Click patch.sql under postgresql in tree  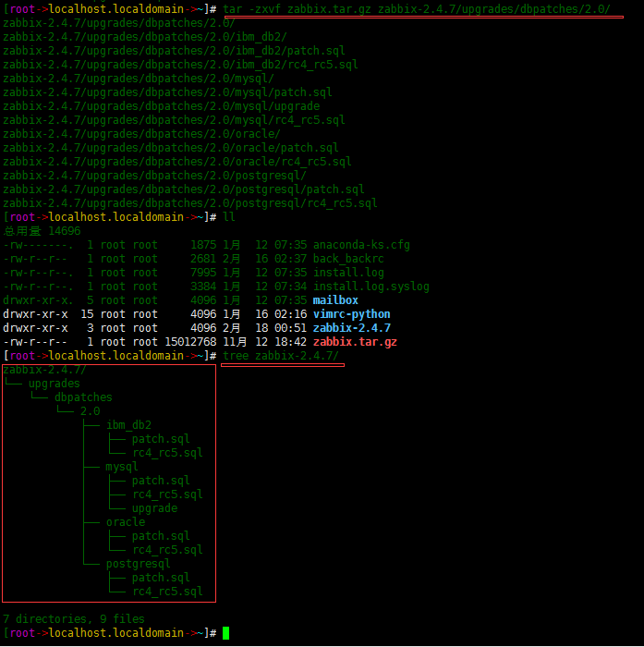click(x=161, y=578)
